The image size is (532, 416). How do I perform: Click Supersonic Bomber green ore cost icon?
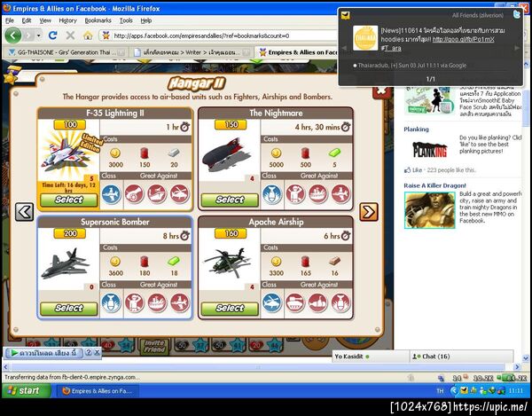174,262
